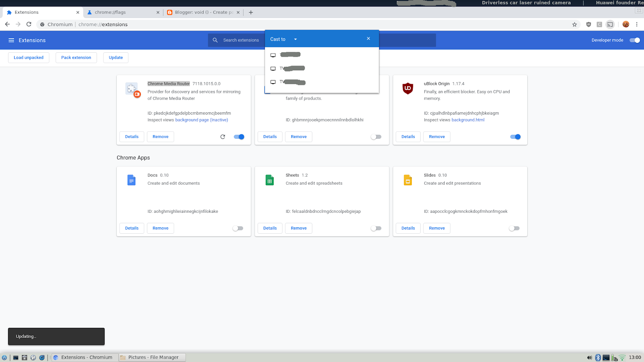This screenshot has height=362, width=644.
Task: Click the Docs app icon
Action: pyautogui.click(x=132, y=180)
